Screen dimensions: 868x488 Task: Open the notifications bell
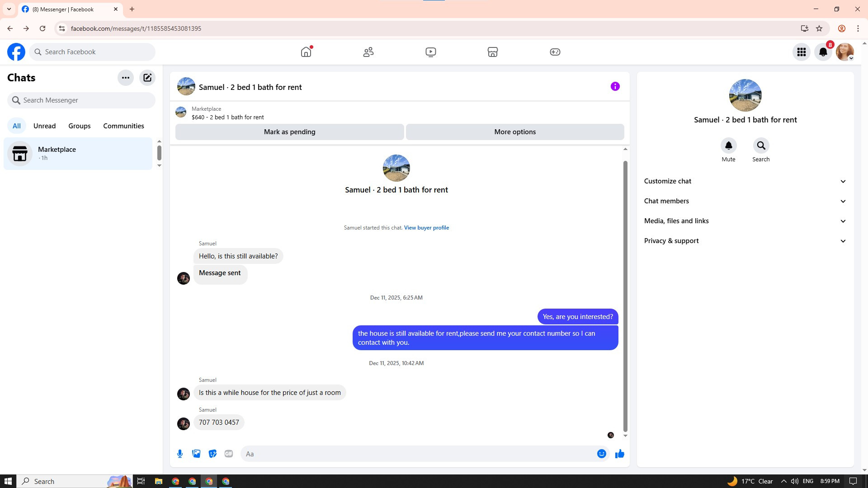tap(823, 52)
